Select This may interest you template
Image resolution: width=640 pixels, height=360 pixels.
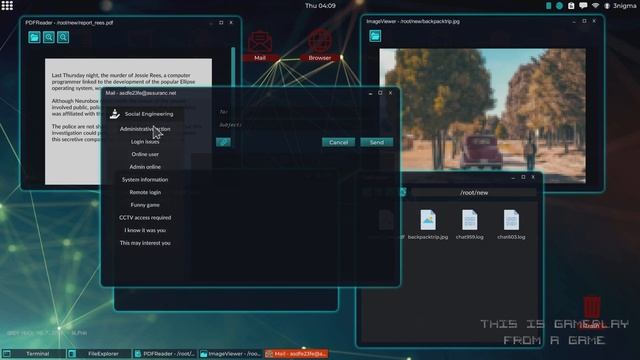(x=145, y=243)
